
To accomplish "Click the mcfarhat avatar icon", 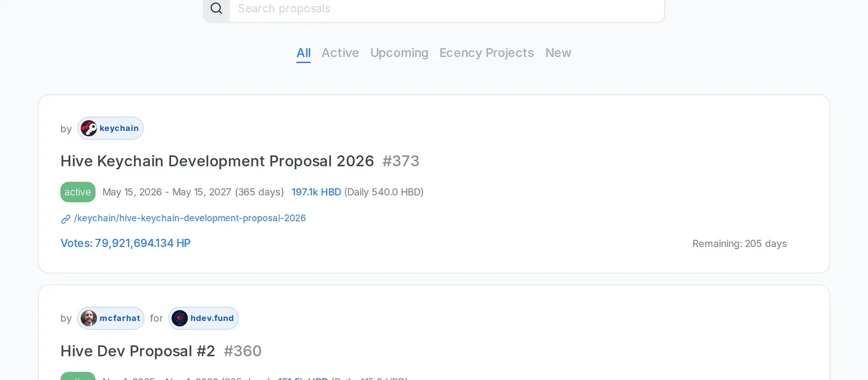I will click(89, 318).
